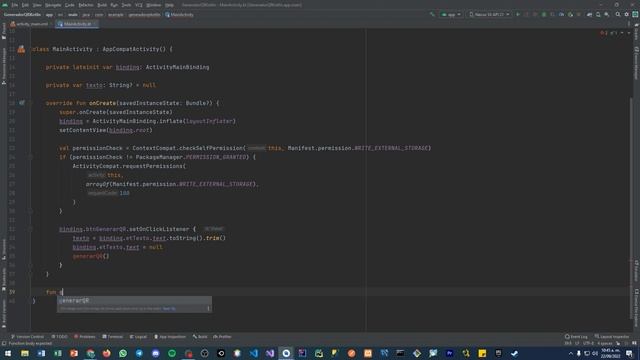Open the Help menu
Image resolution: width=640 pixels, height=360 pixels.
(169, 5)
